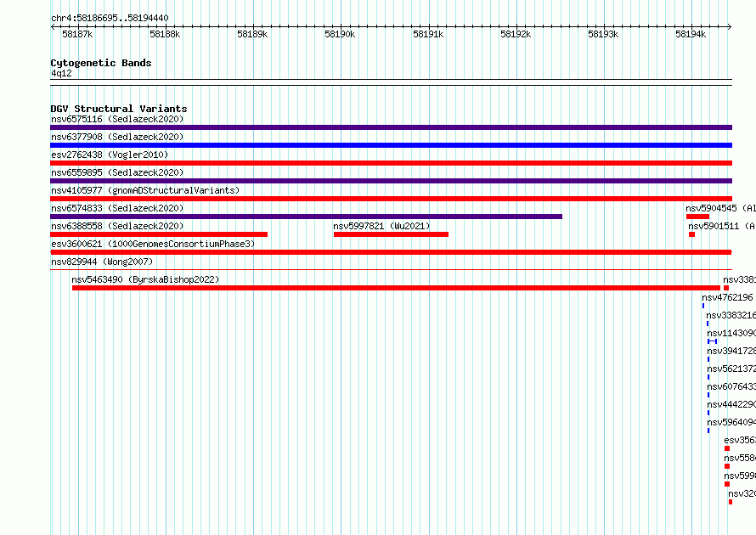Click the blue bar under nsv6377908

click(x=391, y=145)
